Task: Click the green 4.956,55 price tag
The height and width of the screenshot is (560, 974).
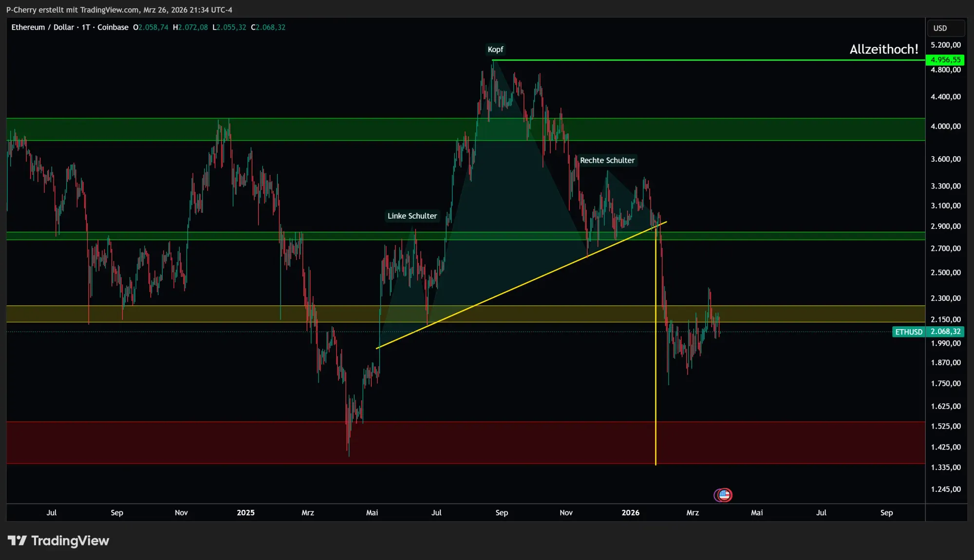Action: coord(945,60)
